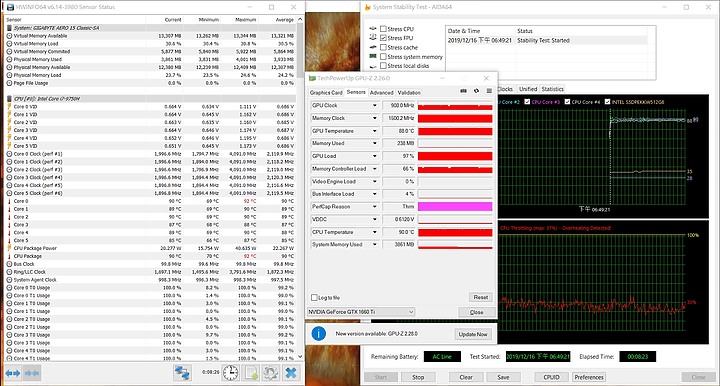The width and height of the screenshot is (720, 386).
Task: Uncheck Stress FPU checkbox
Action: 383,38
